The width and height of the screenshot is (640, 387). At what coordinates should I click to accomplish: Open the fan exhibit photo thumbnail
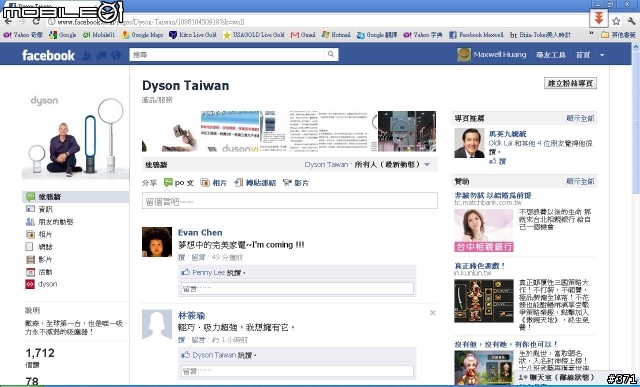[x=407, y=131]
